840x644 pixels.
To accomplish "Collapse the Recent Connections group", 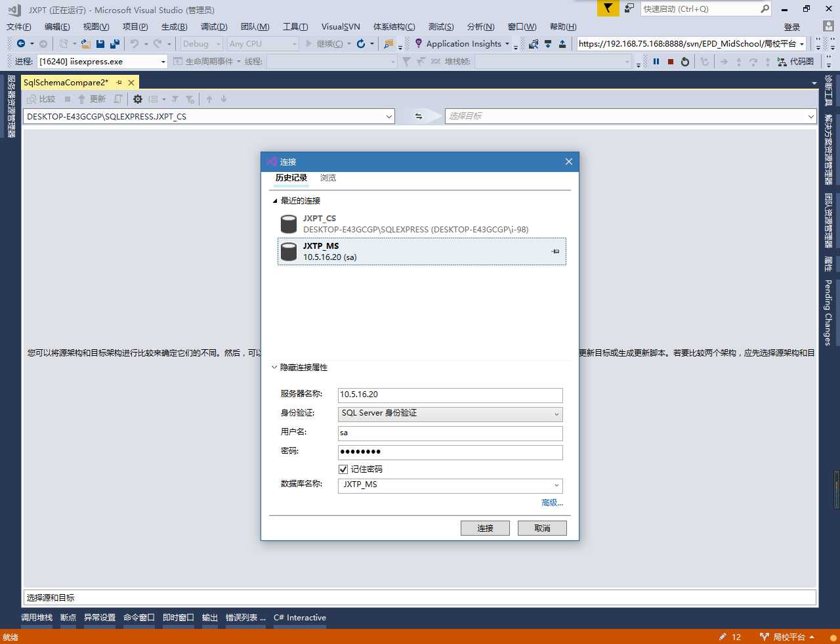I will tap(275, 201).
